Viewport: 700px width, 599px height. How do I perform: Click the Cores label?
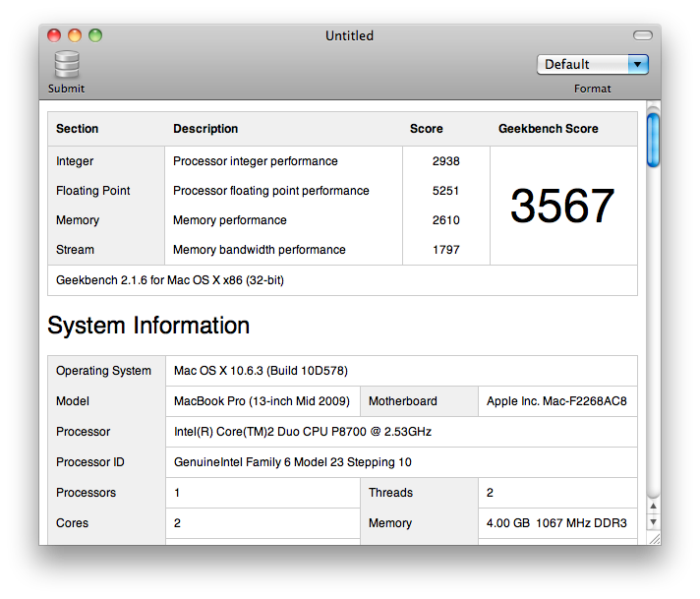pos(73,523)
